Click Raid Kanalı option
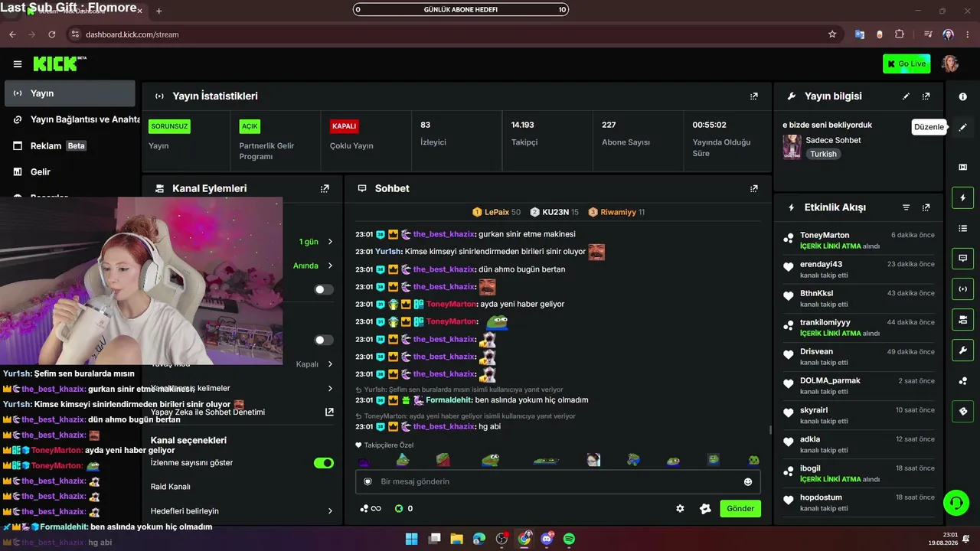 [171, 487]
